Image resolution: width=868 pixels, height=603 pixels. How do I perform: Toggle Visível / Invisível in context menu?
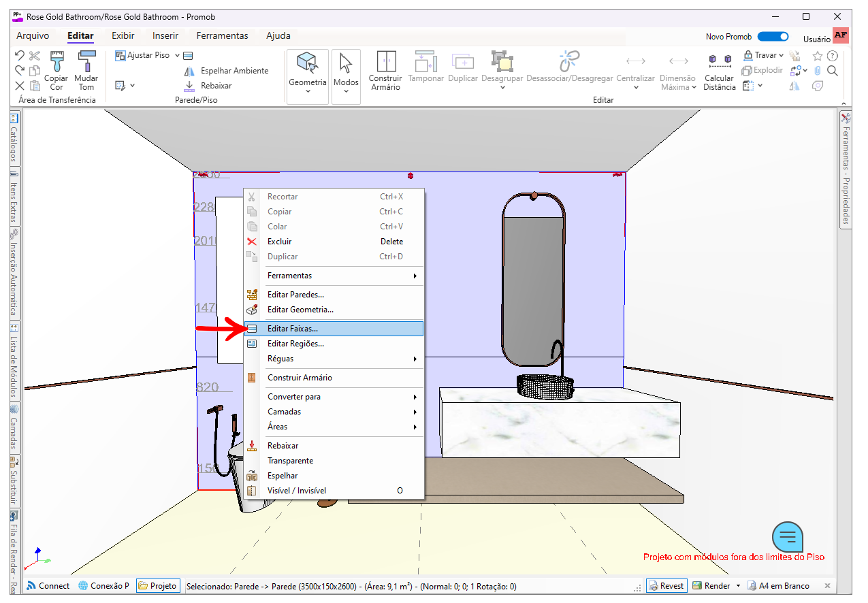tap(296, 491)
